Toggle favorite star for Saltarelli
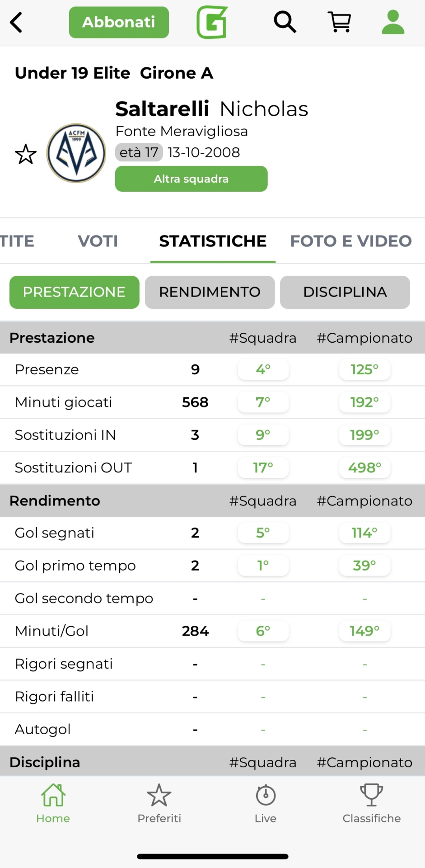Viewport: 425px width, 868px height. point(26,154)
